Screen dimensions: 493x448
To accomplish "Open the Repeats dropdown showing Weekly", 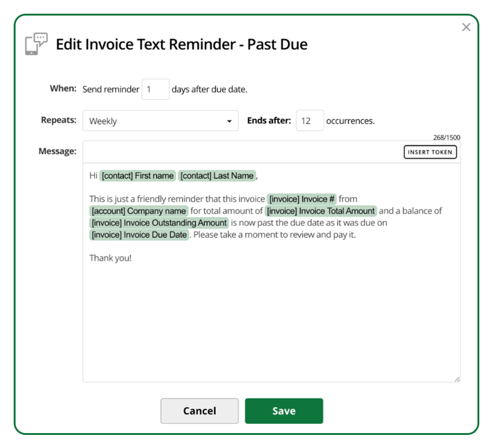I will coord(160,121).
